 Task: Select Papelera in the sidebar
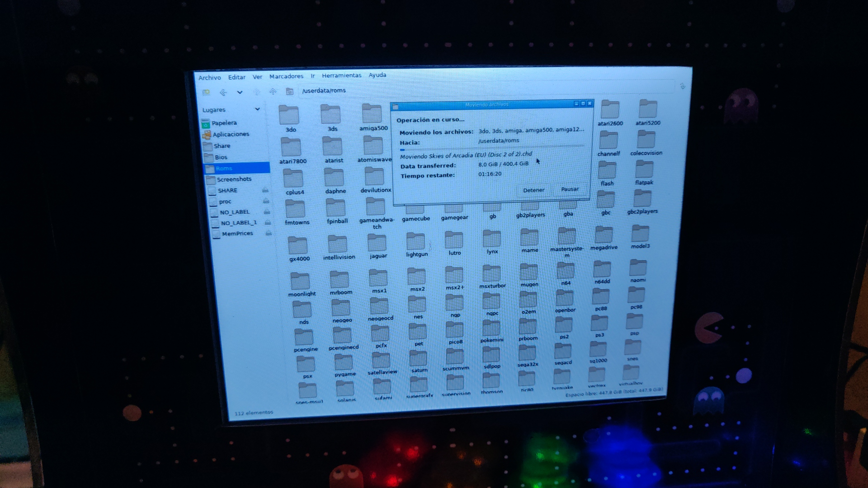point(224,123)
